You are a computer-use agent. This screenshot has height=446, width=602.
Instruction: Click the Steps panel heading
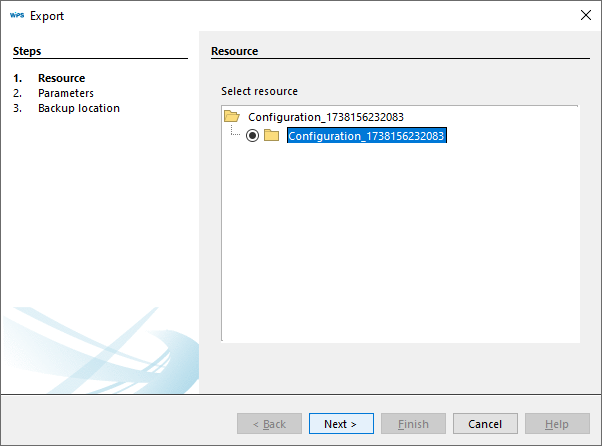(x=27, y=50)
